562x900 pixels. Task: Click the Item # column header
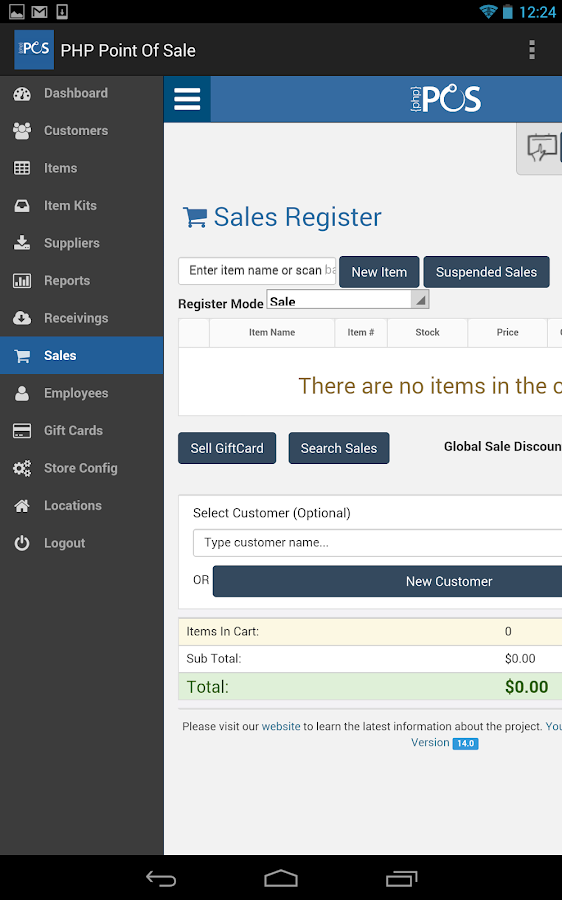[x=361, y=332]
